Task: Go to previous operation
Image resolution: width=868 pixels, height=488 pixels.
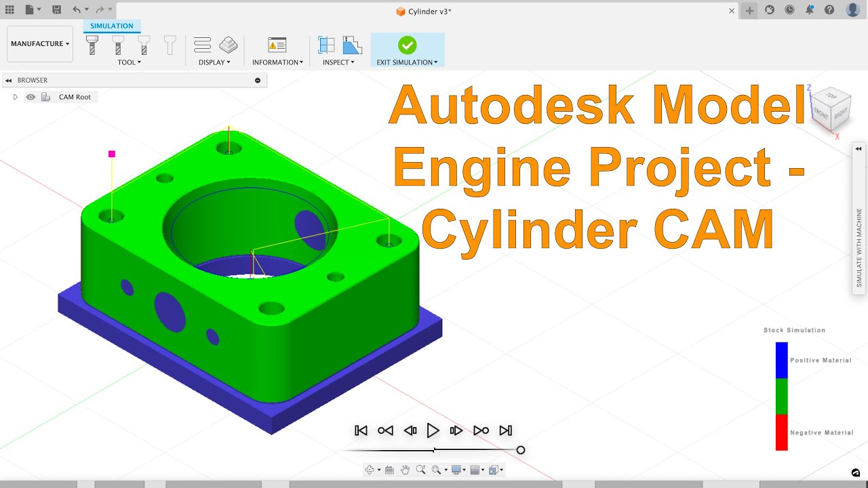Action: pos(385,430)
